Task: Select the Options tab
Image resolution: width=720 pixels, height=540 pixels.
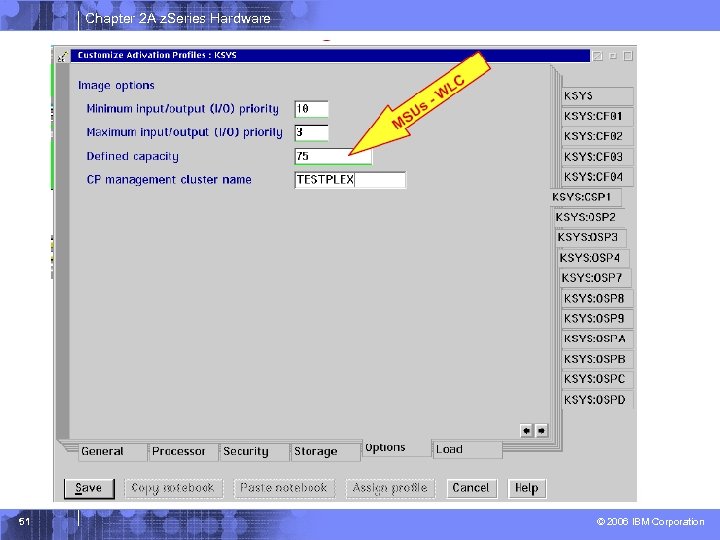Action: (x=396, y=448)
